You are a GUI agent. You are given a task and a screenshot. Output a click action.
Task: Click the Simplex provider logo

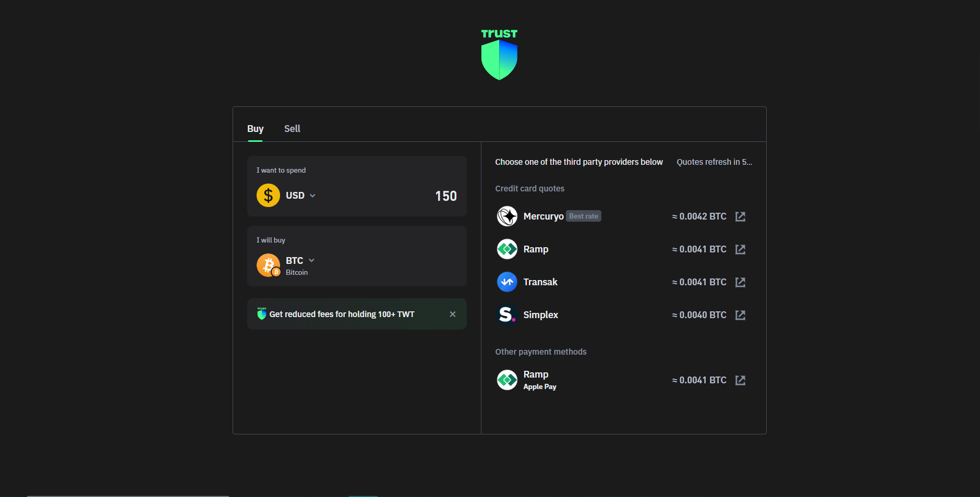[507, 314]
